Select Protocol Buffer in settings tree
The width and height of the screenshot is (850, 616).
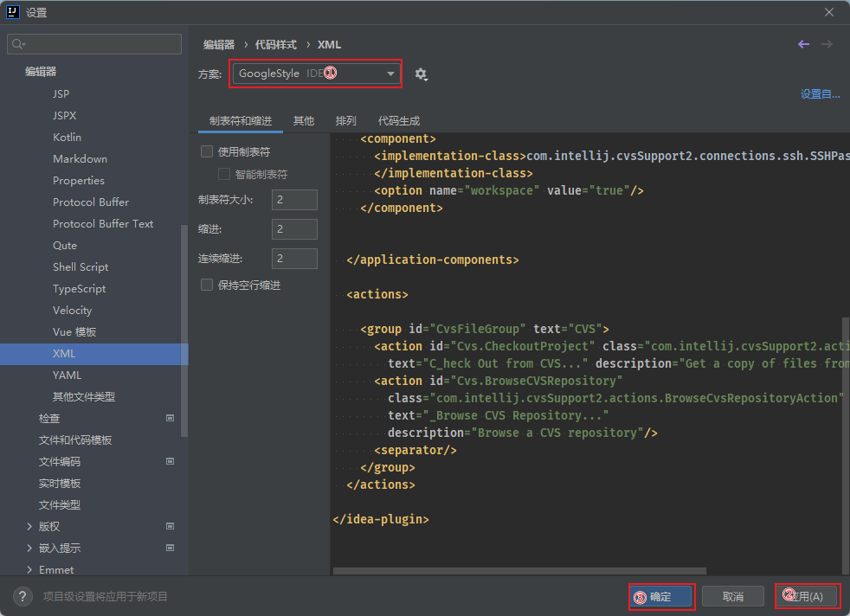tap(91, 202)
